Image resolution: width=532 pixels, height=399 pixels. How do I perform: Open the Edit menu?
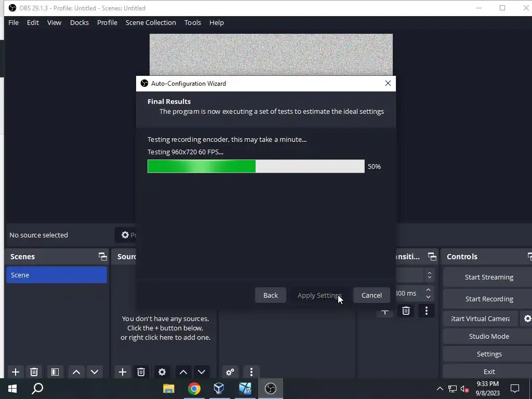click(x=33, y=22)
